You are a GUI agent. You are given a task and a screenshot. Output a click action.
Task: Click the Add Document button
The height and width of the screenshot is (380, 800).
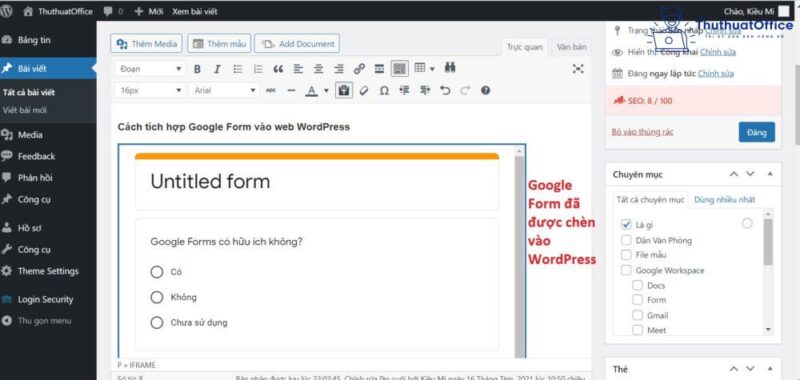click(x=297, y=44)
